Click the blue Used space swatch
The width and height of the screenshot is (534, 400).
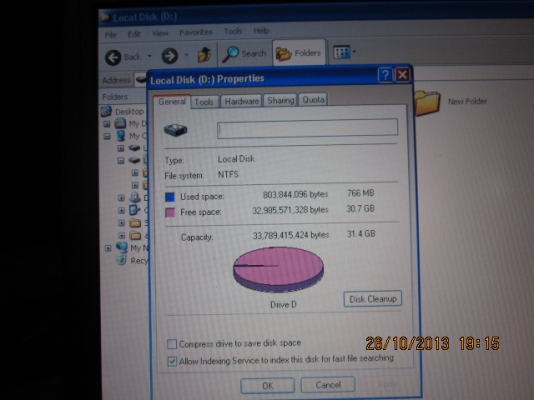[x=170, y=197]
